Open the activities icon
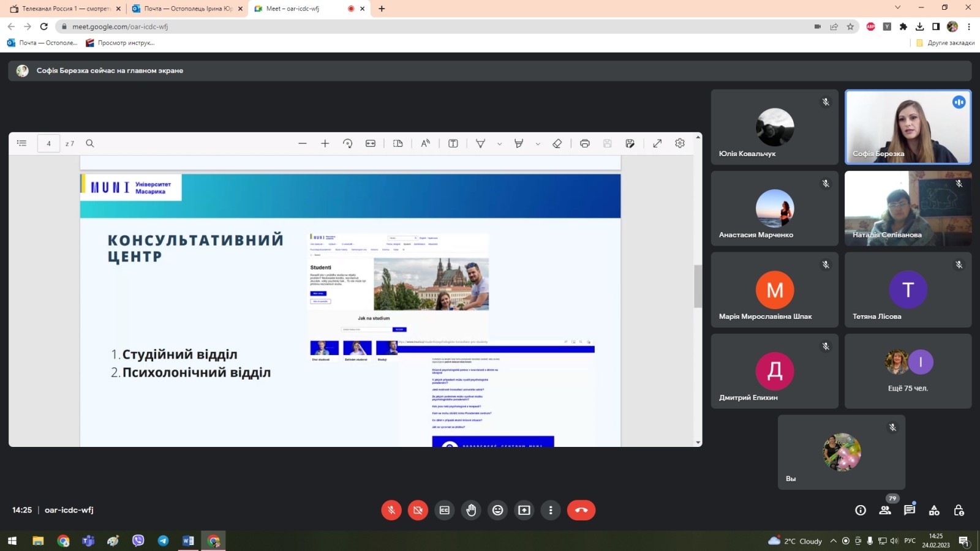980x551 pixels. tap(934, 510)
